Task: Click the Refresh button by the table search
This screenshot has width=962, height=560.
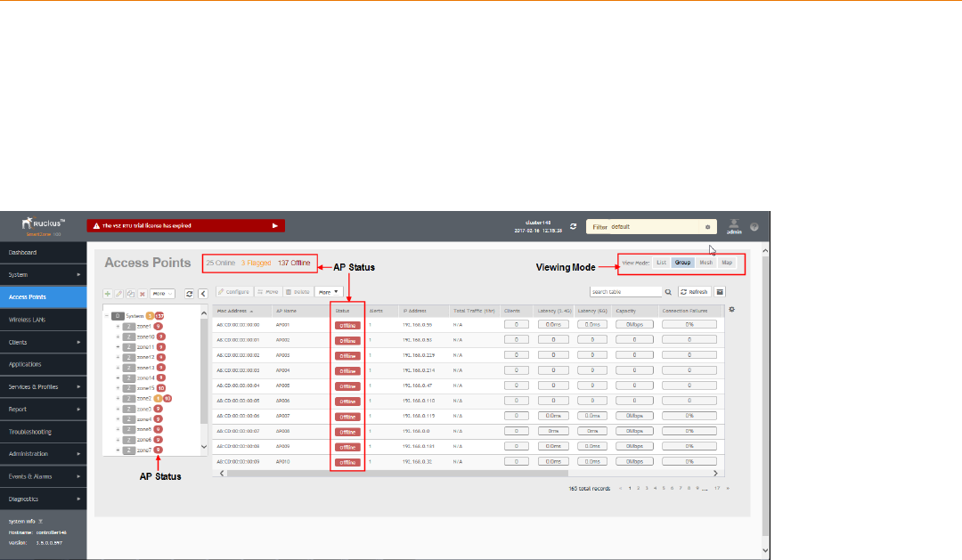Action: click(x=695, y=292)
